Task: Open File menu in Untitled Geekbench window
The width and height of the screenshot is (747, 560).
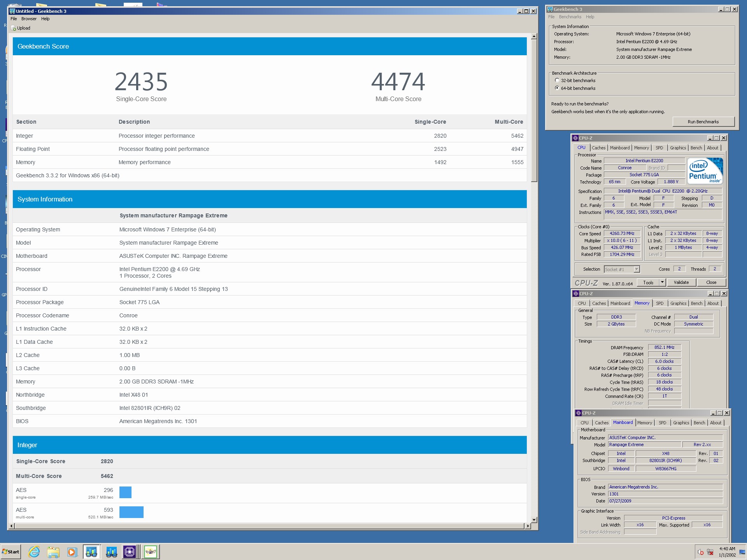Action: [14, 19]
